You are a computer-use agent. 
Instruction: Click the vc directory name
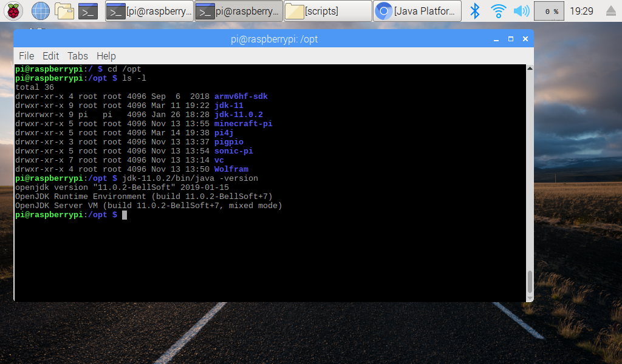click(219, 160)
